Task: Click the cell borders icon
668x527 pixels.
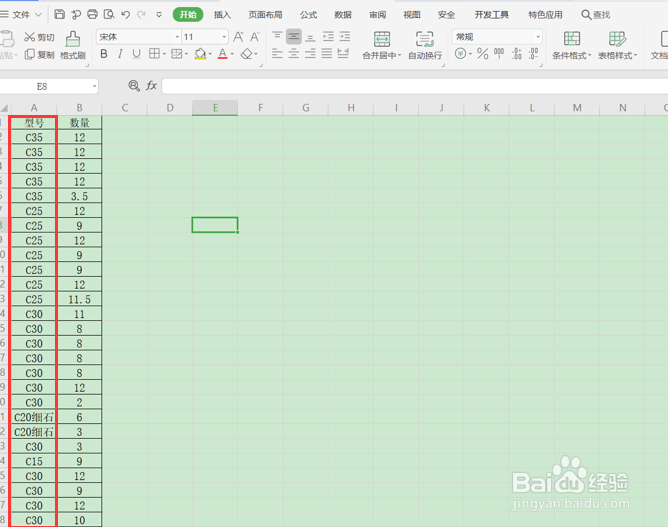Action: pos(154,54)
